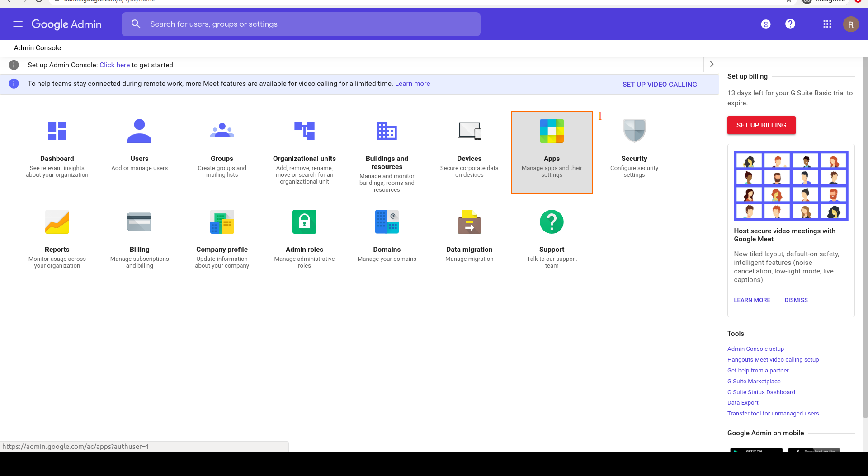This screenshot has width=868, height=476.
Task: Open the help question mark icon
Action: 790,24
